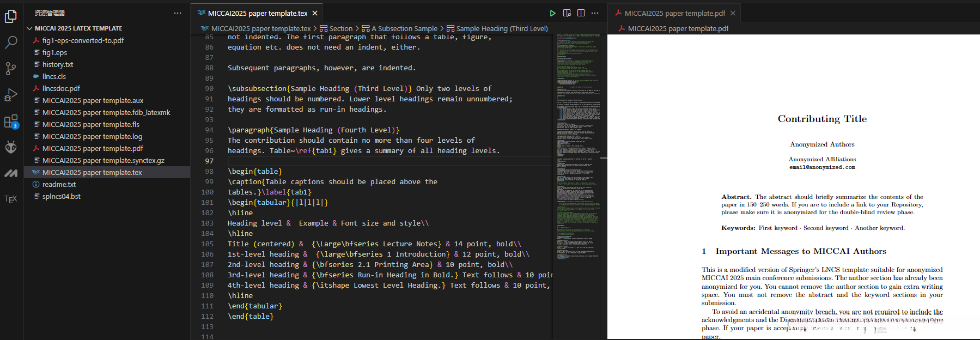This screenshot has height=340, width=980.
Task: Open the Explorer panel more actions menu
Action: click(178, 13)
